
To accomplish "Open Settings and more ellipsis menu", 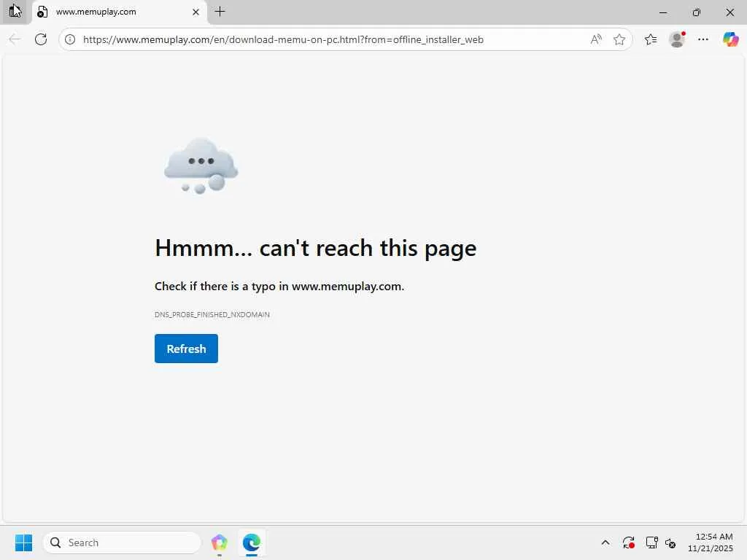I will 703,39.
